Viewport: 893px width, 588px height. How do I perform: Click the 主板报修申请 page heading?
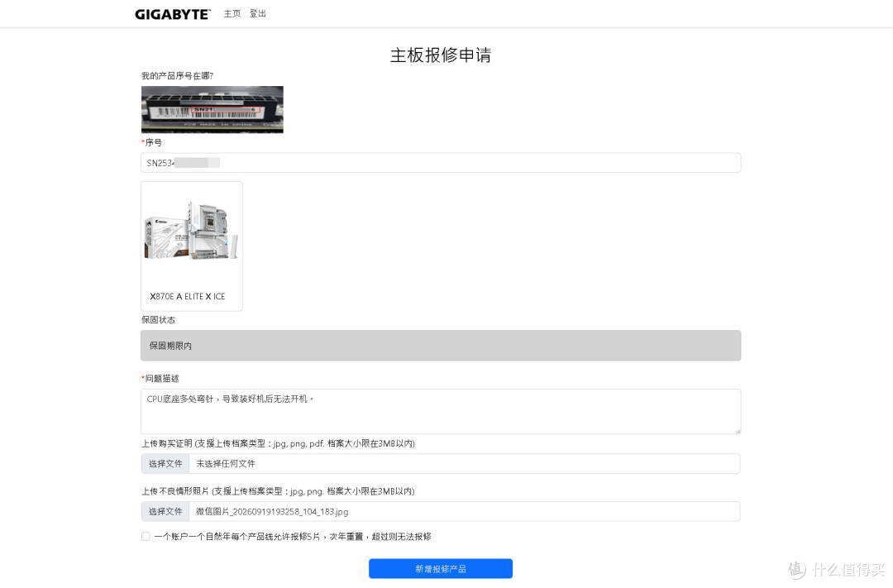[441, 55]
